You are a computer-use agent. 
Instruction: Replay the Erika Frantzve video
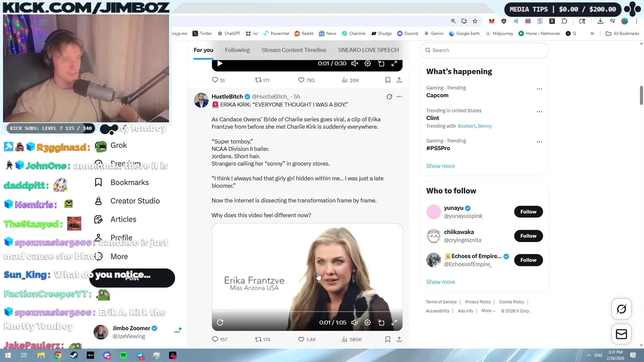click(x=220, y=322)
